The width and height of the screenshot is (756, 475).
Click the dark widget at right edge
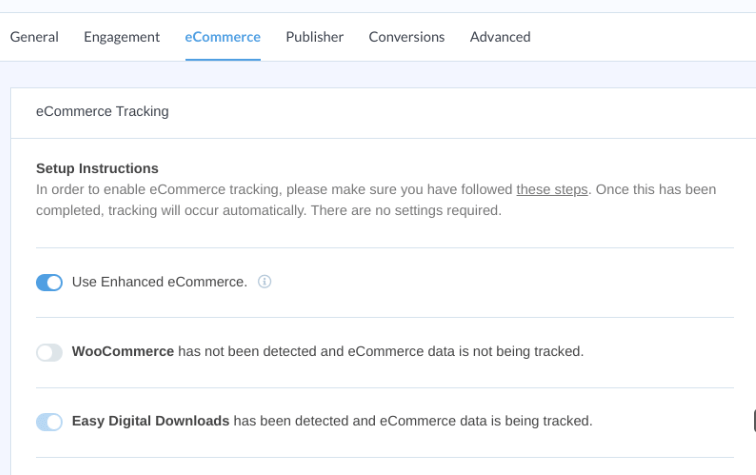[755, 421]
